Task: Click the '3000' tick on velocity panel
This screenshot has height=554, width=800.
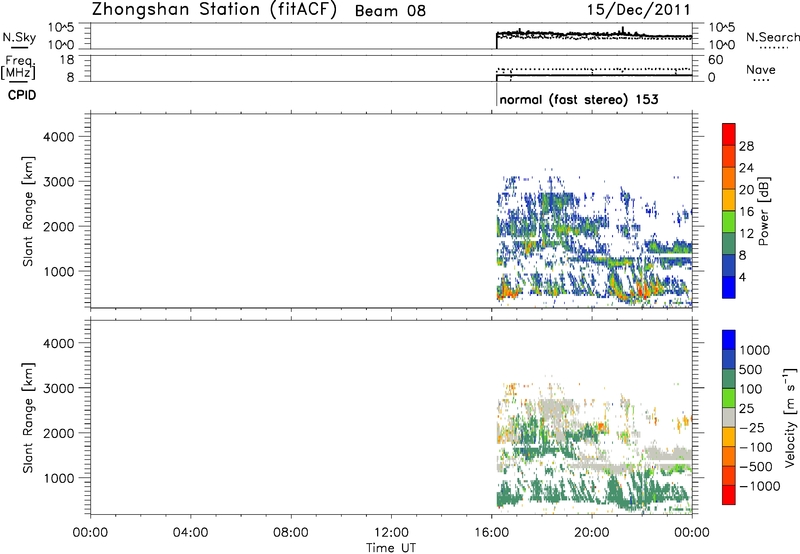Action: pos(58,388)
